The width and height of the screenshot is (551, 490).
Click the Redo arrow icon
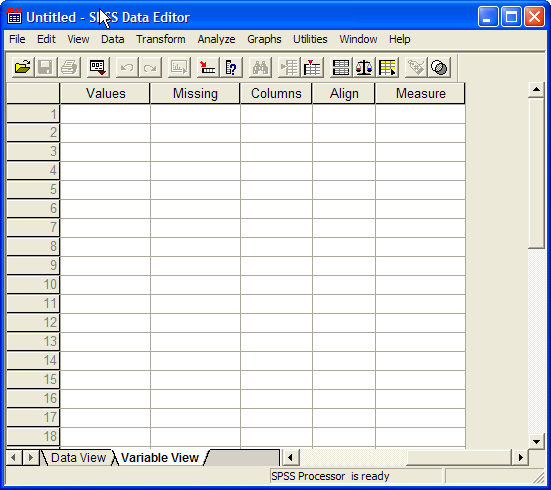pyautogui.click(x=150, y=67)
